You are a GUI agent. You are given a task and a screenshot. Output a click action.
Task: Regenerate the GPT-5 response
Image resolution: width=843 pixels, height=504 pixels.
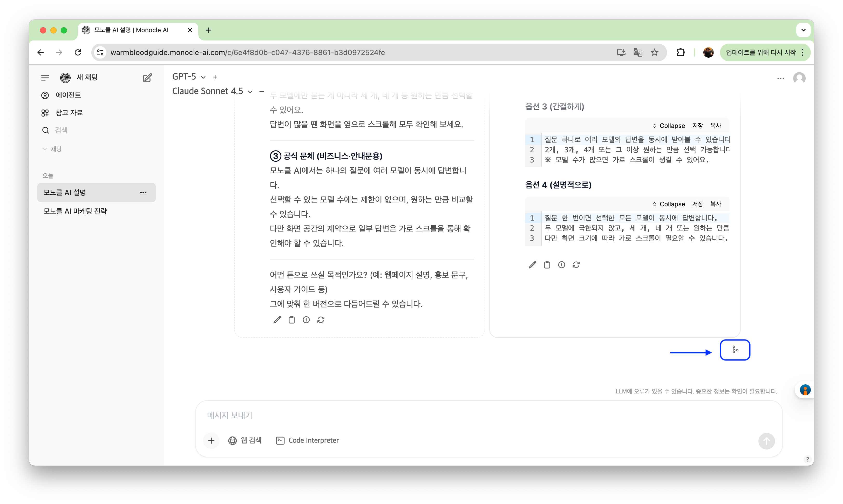click(x=321, y=319)
